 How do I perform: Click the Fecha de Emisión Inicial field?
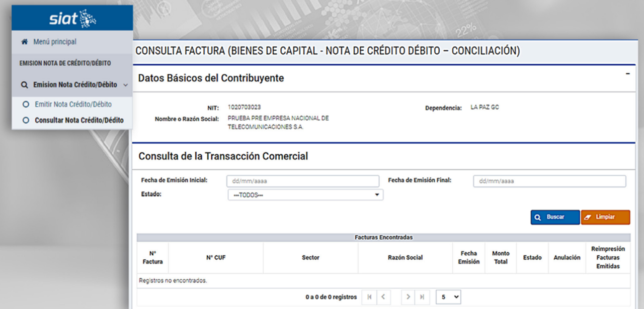tap(303, 181)
